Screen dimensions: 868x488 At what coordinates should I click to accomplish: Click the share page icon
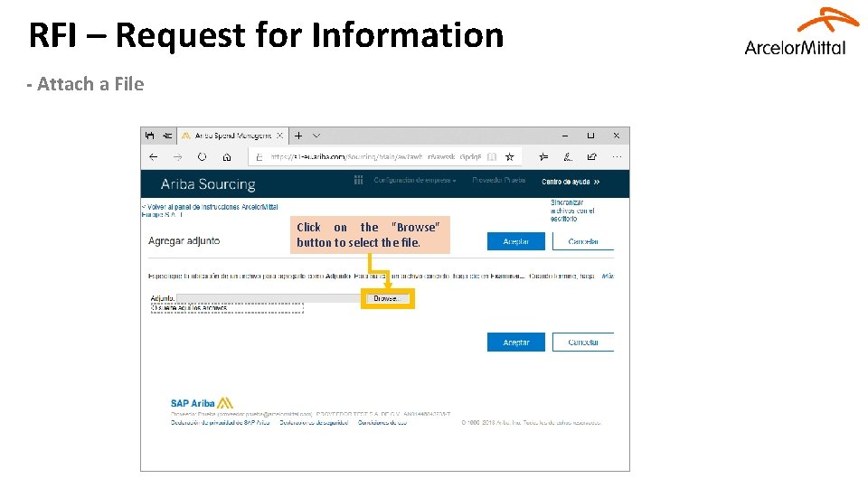[x=591, y=157]
